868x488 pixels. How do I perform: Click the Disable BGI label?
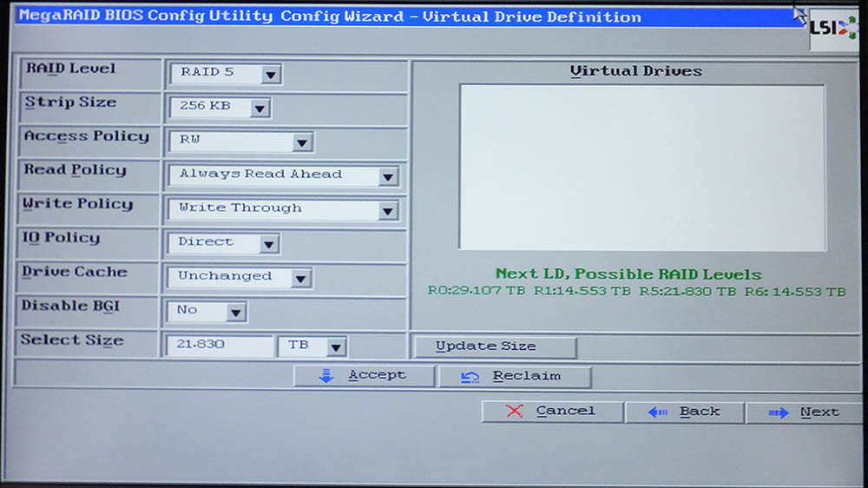point(70,306)
